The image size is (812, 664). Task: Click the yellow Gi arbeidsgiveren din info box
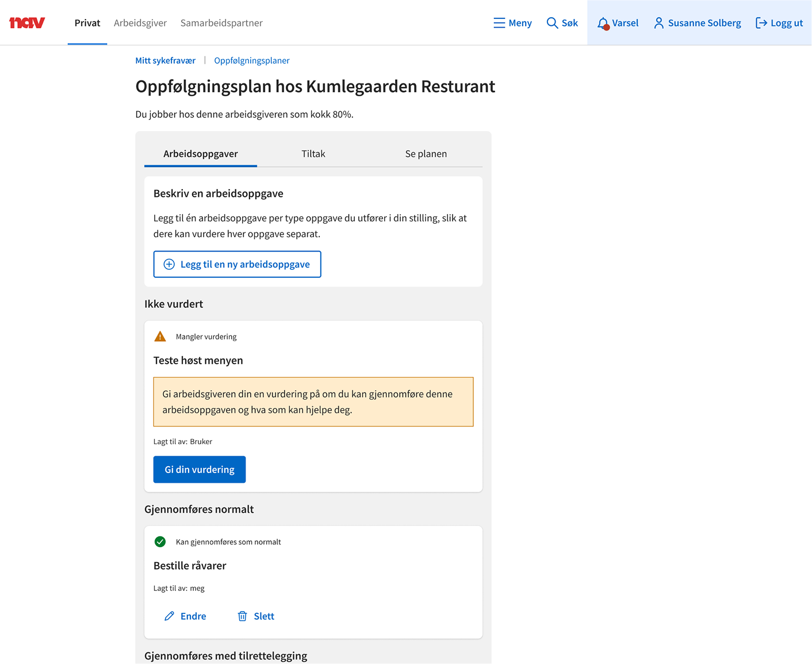pyautogui.click(x=313, y=402)
